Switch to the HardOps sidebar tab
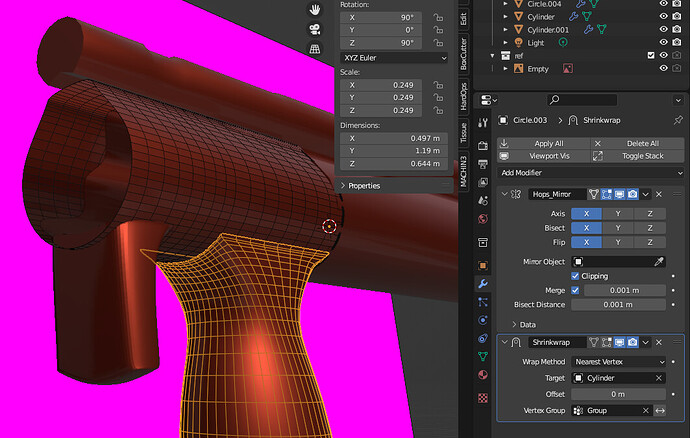Viewport: 690px width, 438px height. [463, 96]
